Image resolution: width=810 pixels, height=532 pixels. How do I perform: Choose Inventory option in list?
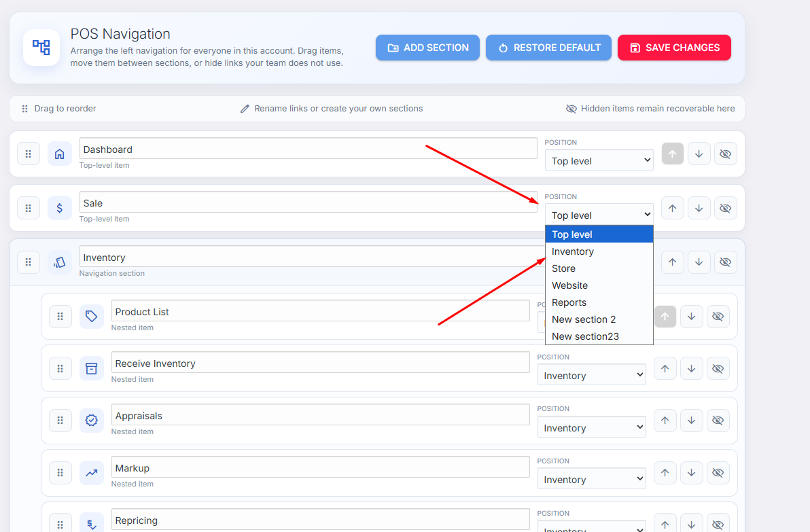click(x=599, y=251)
